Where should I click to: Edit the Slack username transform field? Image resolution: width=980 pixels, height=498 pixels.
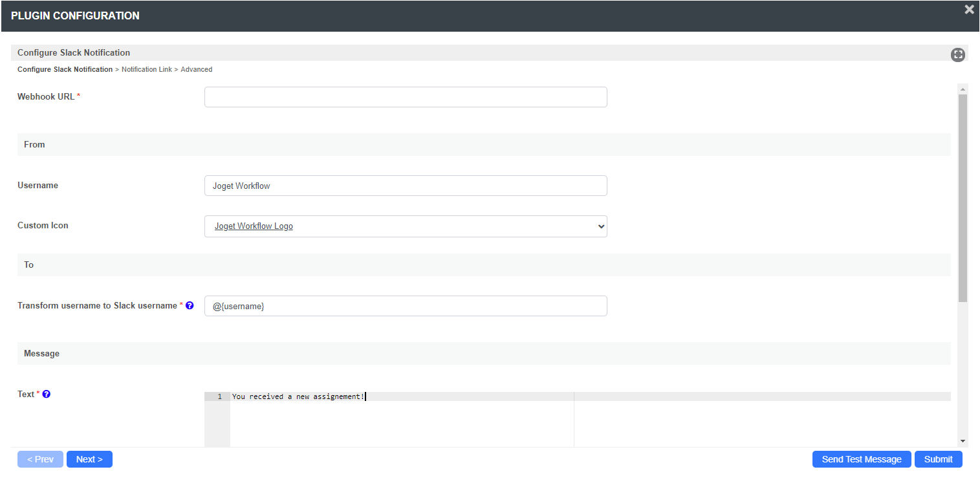pos(406,306)
